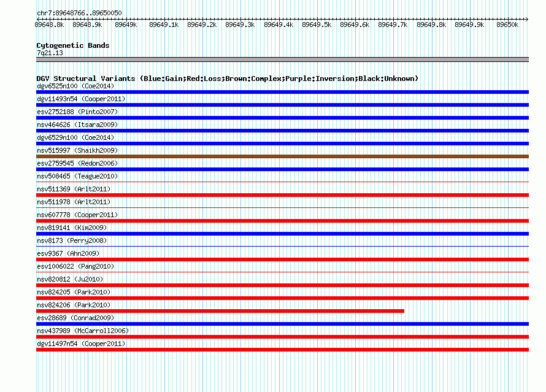Select the nsv824205 red loss bar

(x=282, y=298)
